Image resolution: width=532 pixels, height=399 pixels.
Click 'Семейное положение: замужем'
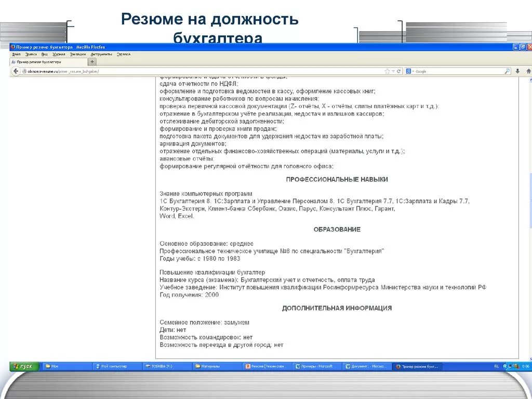coord(205,322)
